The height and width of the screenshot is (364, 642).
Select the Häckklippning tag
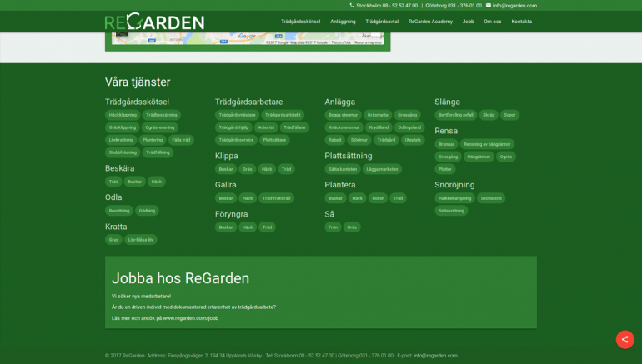pyautogui.click(x=123, y=115)
